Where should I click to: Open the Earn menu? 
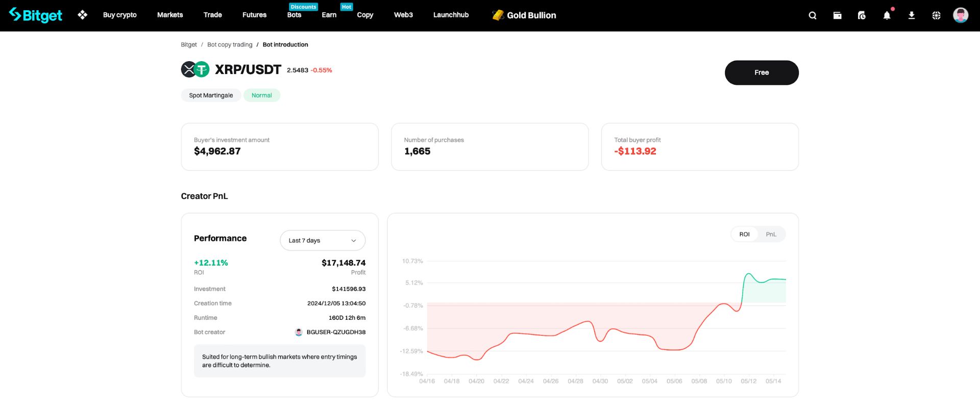pyautogui.click(x=329, y=15)
